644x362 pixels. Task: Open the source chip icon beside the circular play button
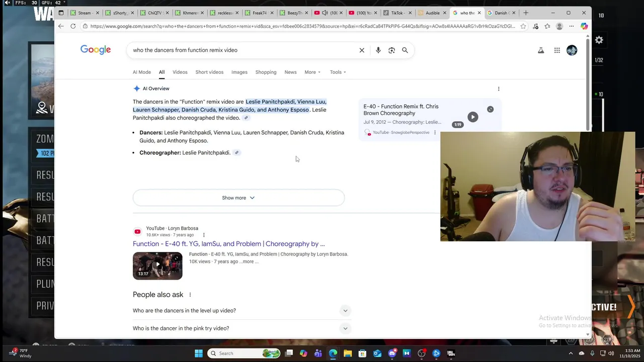[x=491, y=109]
